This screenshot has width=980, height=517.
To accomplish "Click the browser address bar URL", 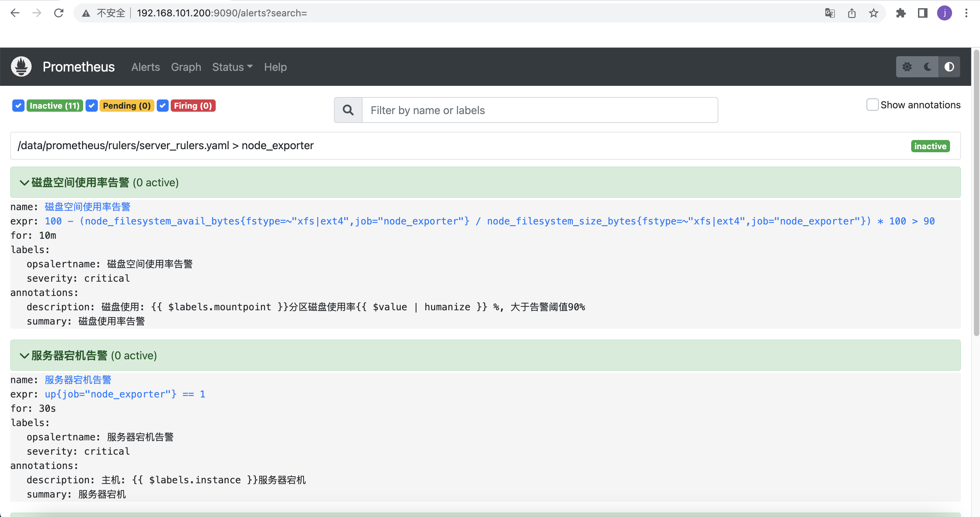I will [222, 13].
